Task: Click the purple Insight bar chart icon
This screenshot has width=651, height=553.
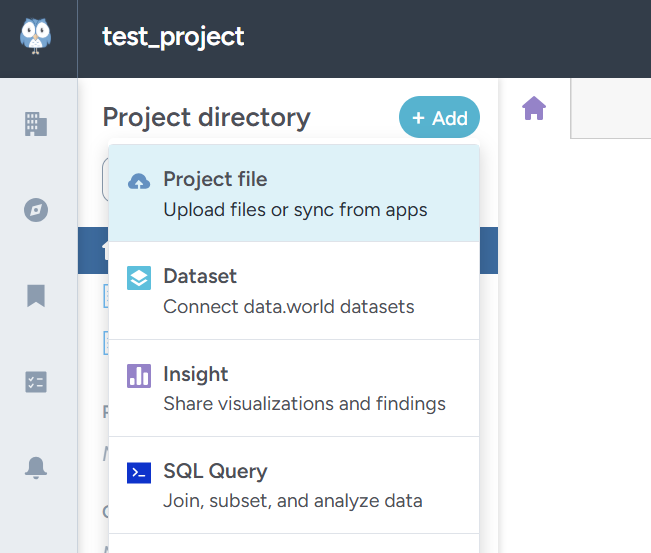Action: click(x=139, y=376)
